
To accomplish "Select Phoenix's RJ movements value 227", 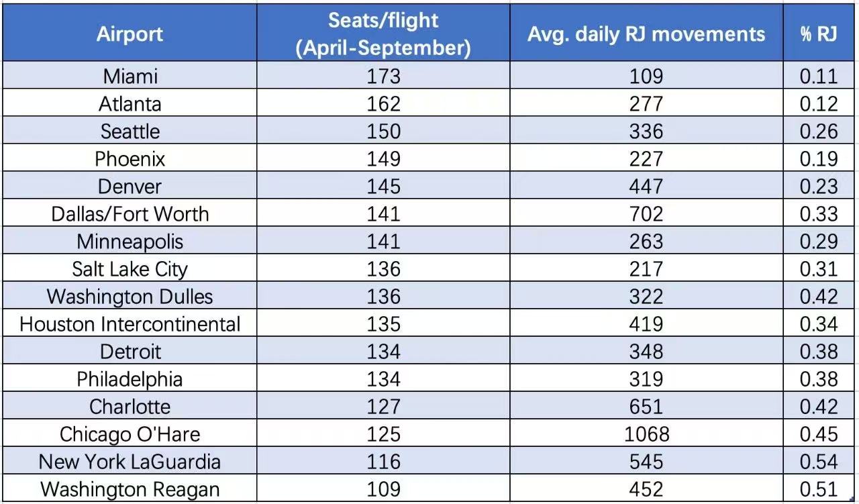I will (646, 158).
